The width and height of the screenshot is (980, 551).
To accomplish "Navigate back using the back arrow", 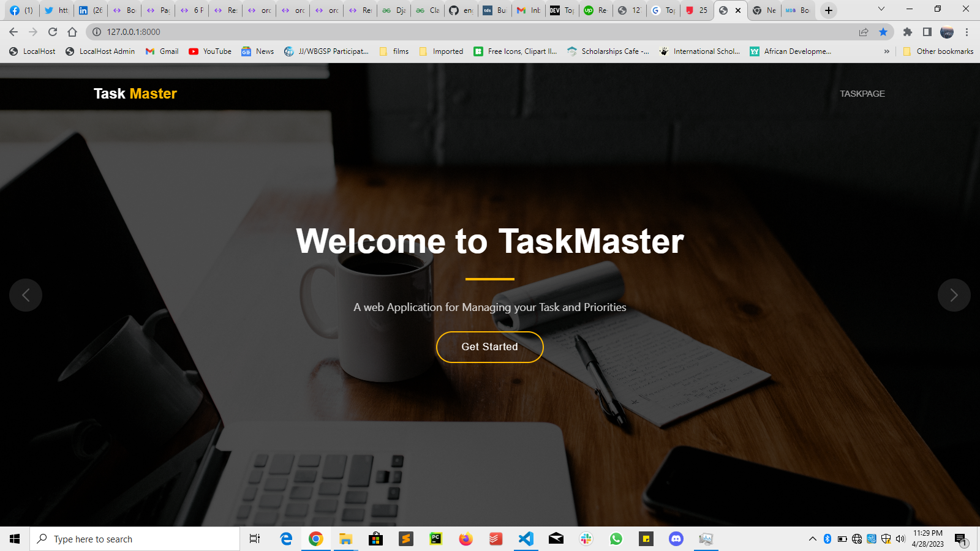I will (12, 32).
